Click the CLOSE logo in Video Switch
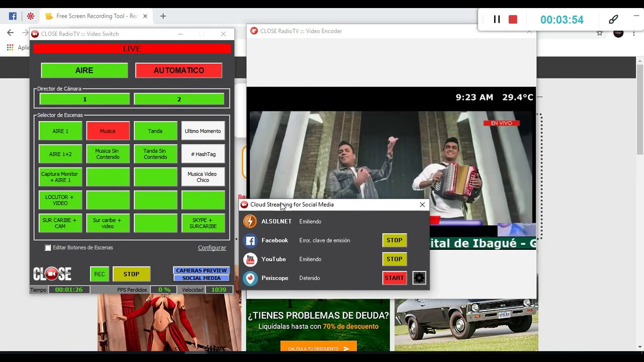Viewport: 644px width, 362px height. click(x=52, y=274)
